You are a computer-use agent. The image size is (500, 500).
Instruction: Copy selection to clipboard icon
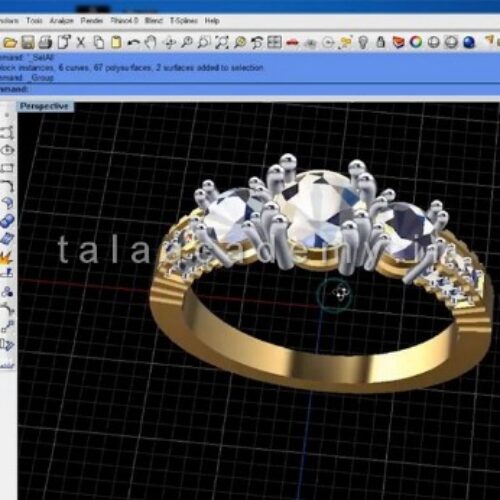pos(98,42)
